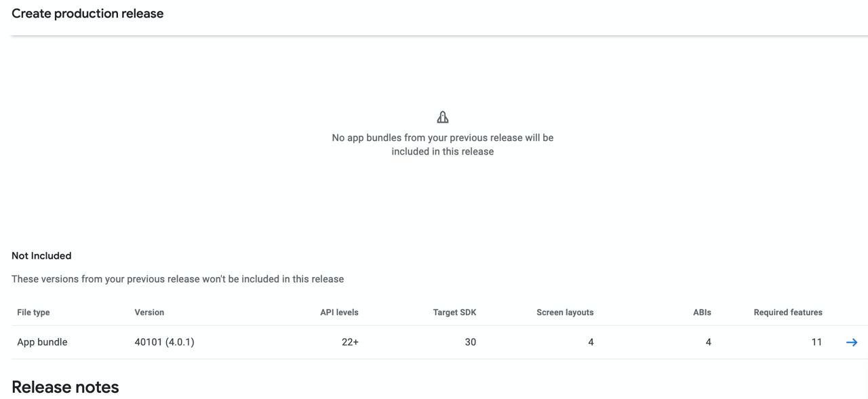This screenshot has height=399, width=868.
Task: Click the Target SDK value 30
Action: (470, 342)
